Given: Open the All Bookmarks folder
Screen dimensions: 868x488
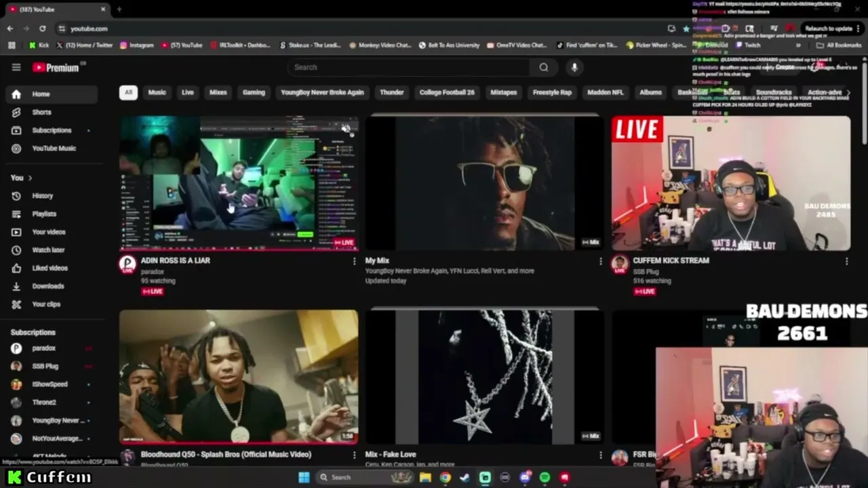Looking at the screenshot, I should pos(839,45).
